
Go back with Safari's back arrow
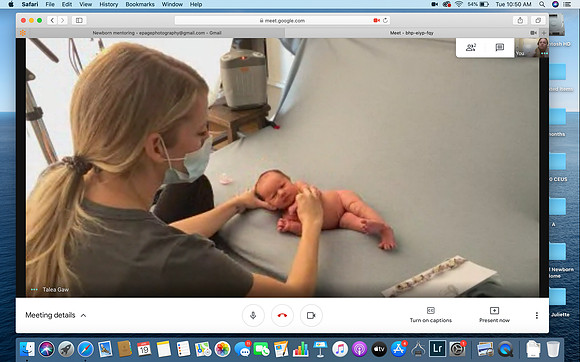tap(52, 20)
